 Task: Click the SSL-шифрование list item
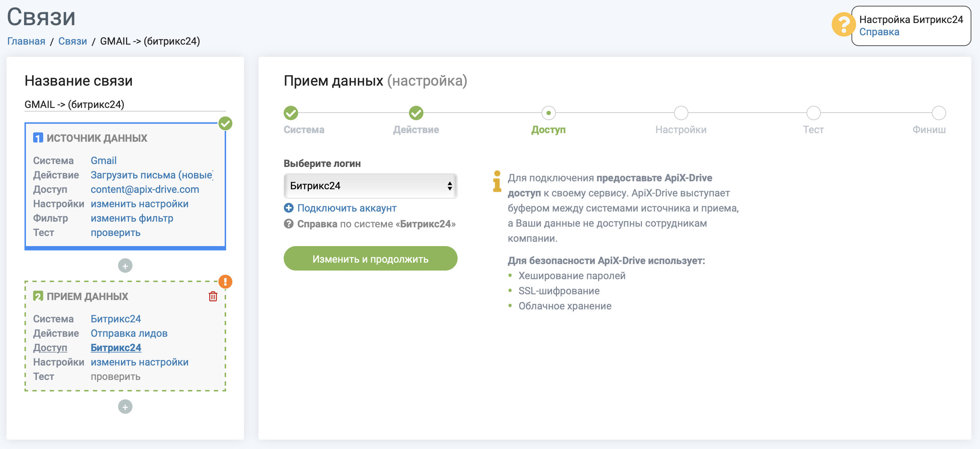point(558,291)
